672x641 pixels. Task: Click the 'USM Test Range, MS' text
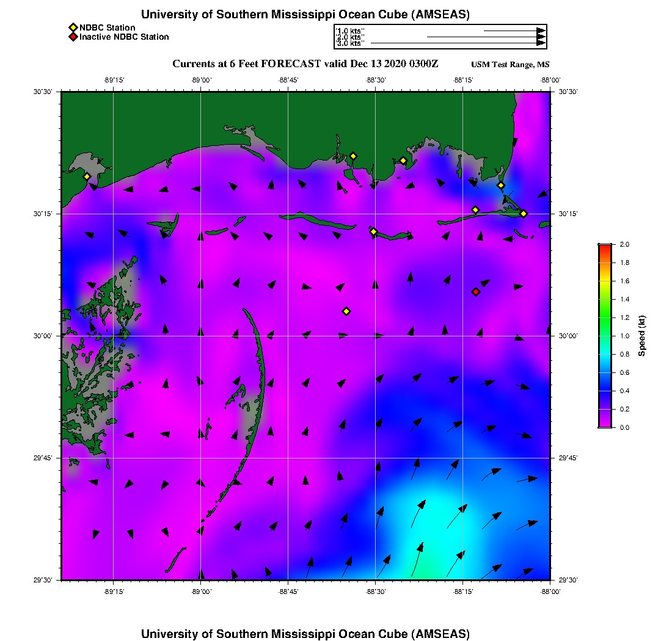(510, 65)
